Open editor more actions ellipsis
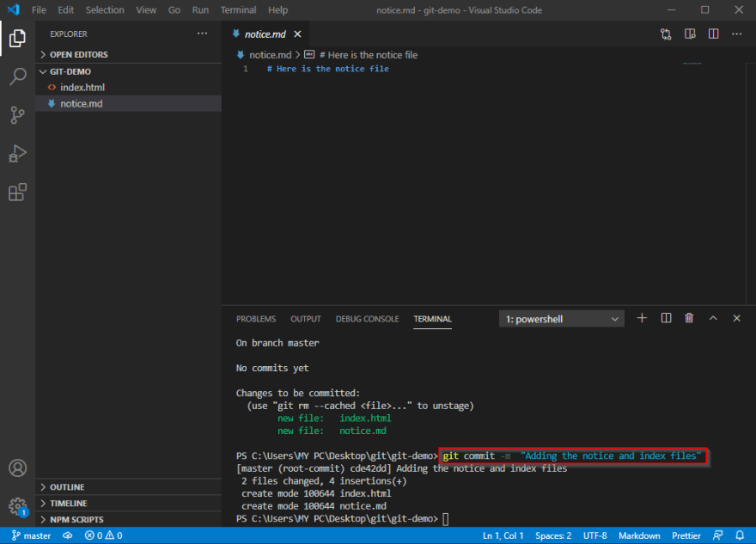This screenshot has height=544, width=756. click(x=737, y=34)
